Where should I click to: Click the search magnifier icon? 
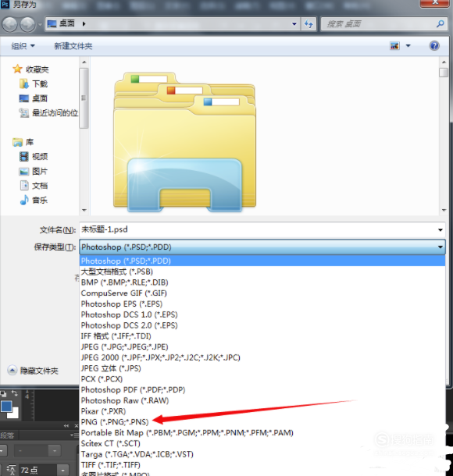441,23
